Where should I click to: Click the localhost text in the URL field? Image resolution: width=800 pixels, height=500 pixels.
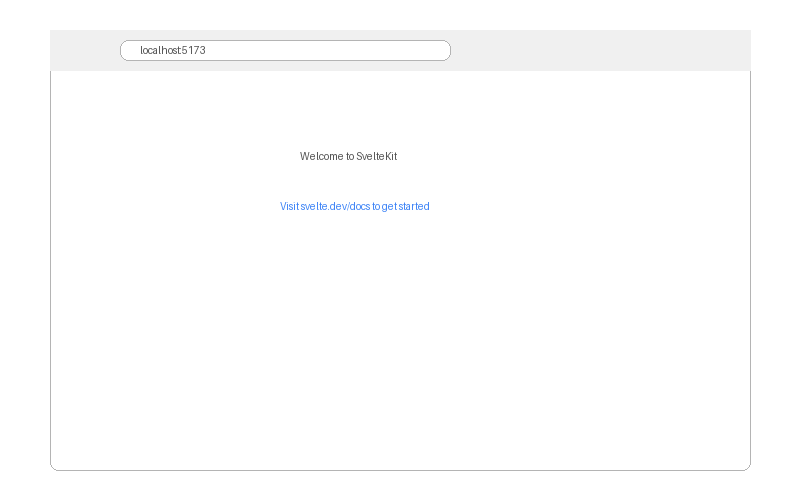click(158, 50)
